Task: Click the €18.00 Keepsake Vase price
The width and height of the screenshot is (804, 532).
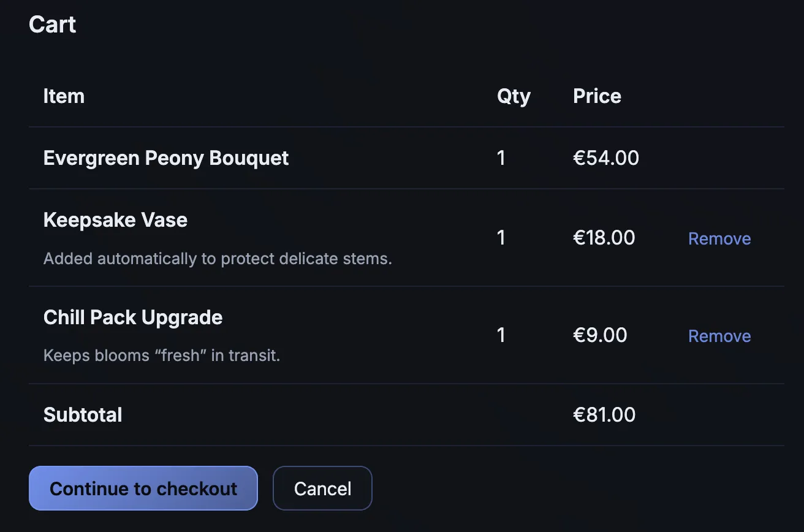Action: (x=604, y=238)
